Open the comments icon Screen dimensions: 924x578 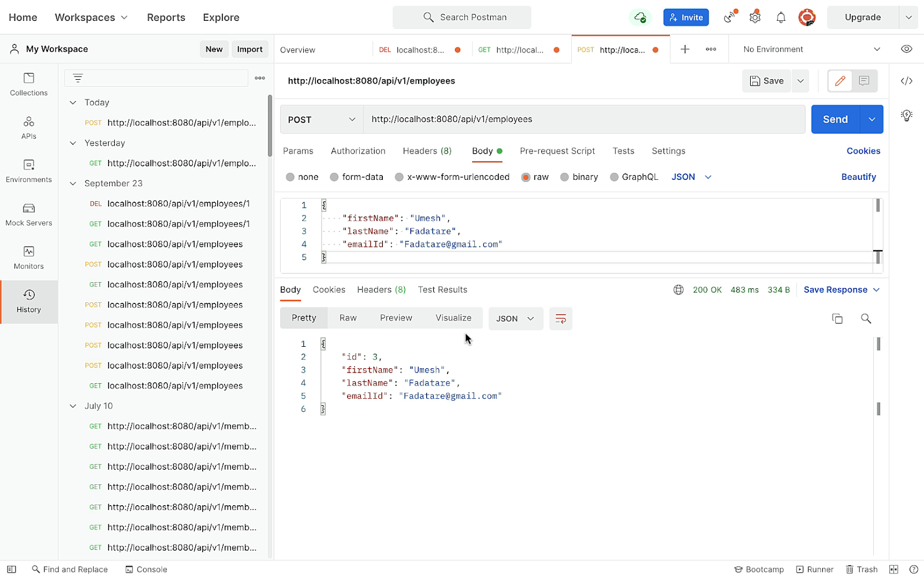click(864, 81)
